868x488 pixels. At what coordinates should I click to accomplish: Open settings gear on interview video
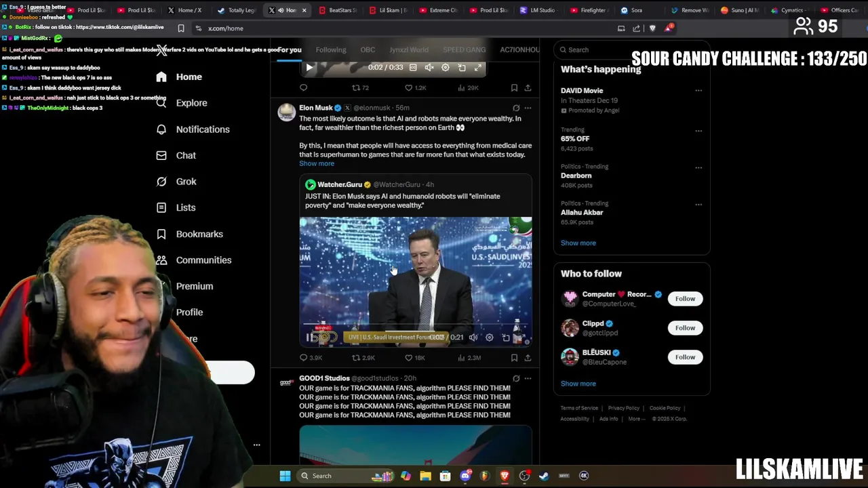490,338
